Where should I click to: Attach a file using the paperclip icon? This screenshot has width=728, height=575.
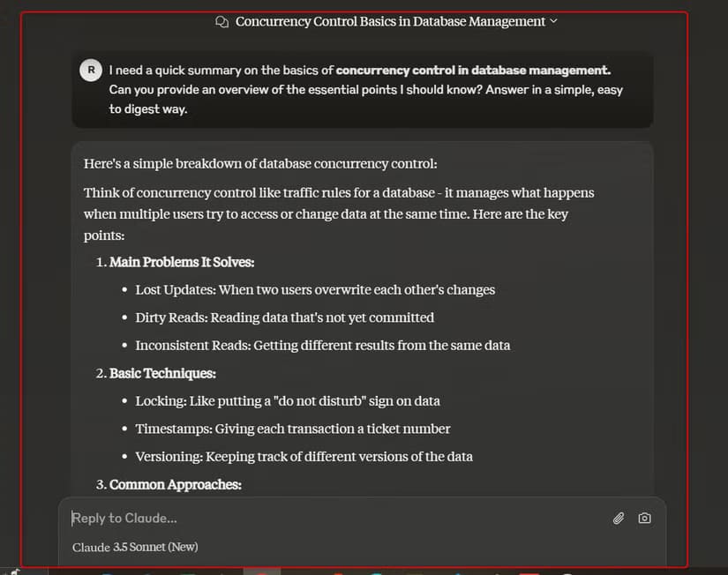(618, 518)
